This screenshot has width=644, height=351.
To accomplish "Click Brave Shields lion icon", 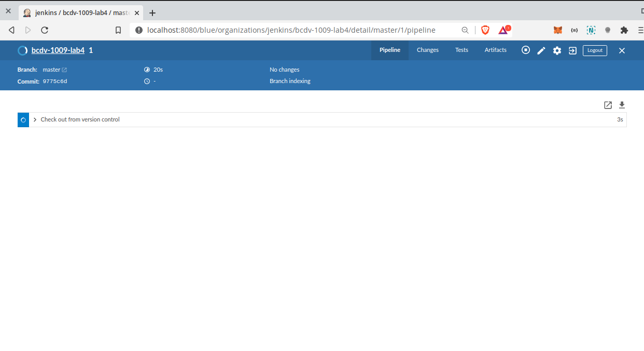I will 485,30.
